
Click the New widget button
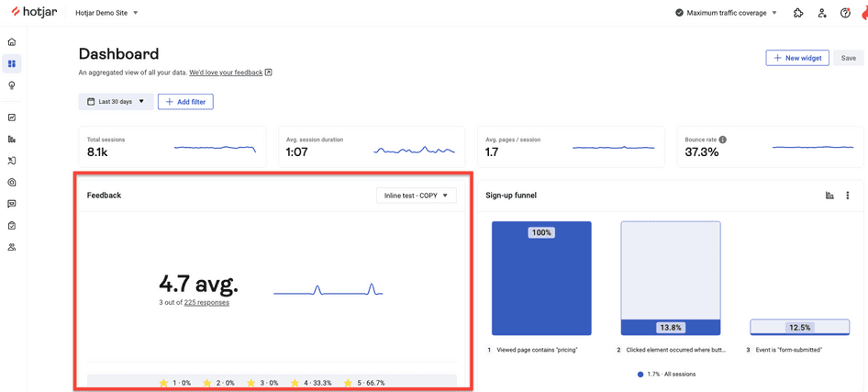(x=797, y=58)
